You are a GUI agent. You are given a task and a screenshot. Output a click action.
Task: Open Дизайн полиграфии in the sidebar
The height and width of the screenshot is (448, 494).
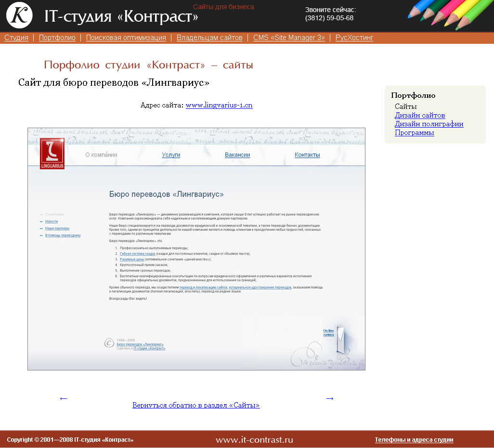pyautogui.click(x=429, y=124)
